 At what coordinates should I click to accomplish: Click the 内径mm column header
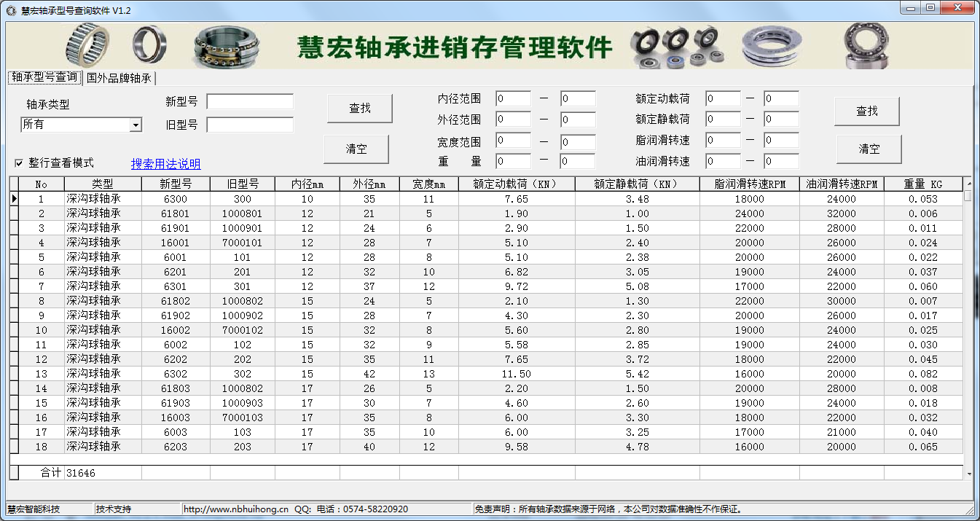click(x=307, y=184)
